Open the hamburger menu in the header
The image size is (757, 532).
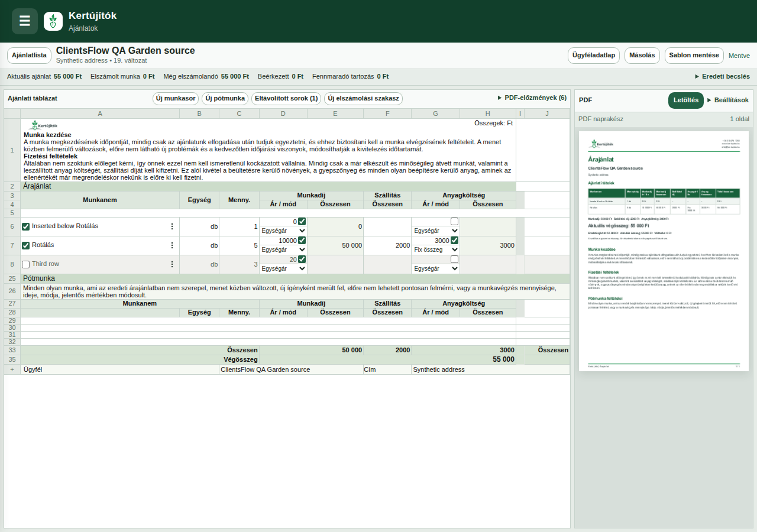[25, 21]
